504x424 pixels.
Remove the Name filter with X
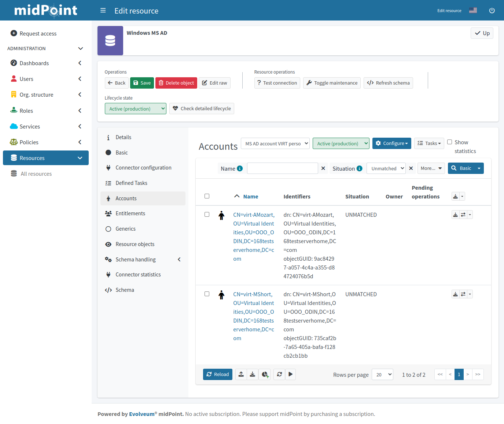[323, 168]
